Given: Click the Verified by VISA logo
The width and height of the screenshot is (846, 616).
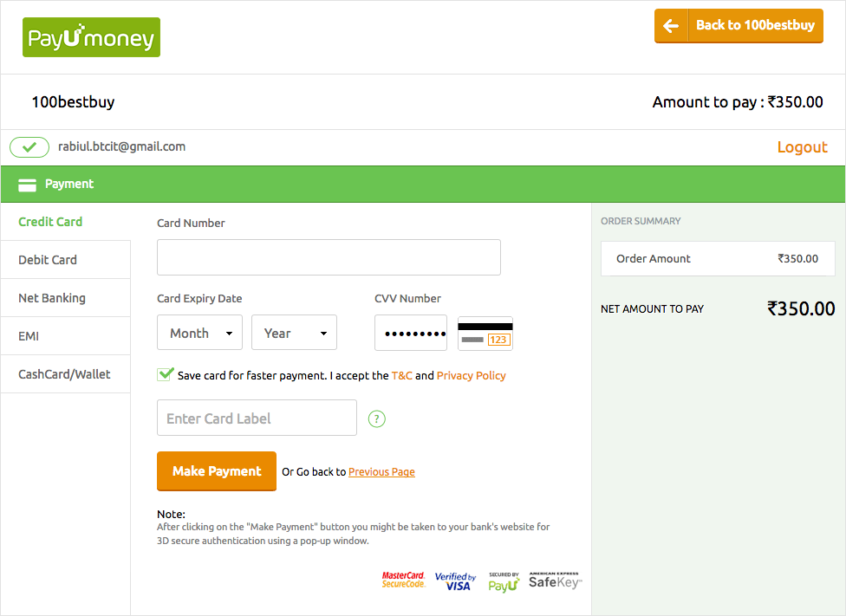Looking at the screenshot, I should pos(455,580).
